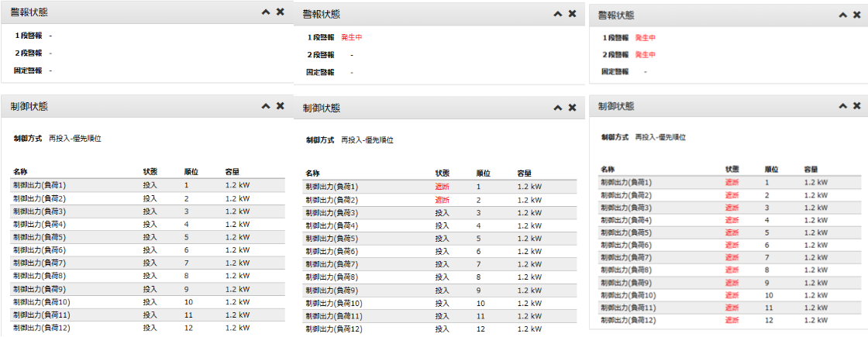
Task: Close 警報状態 panel where 2段警報 is 発生中
Action: pos(856,15)
